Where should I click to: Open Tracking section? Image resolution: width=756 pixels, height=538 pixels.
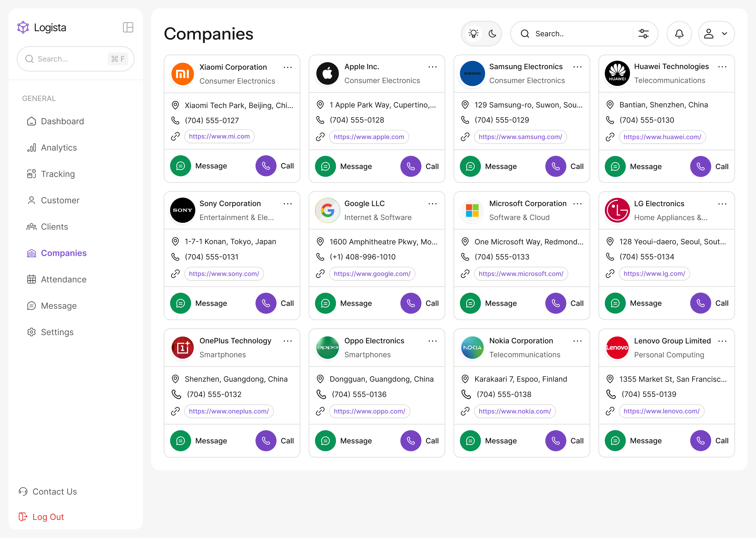[51, 174]
